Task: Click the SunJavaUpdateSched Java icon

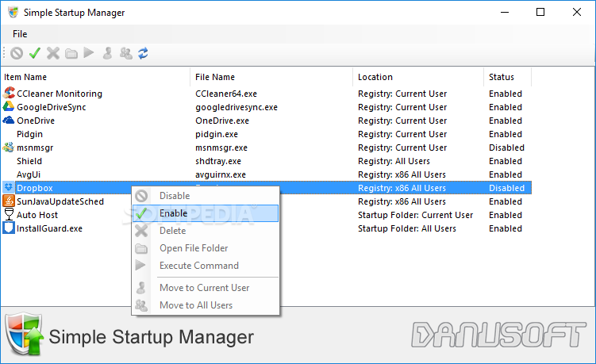Action: tap(9, 201)
